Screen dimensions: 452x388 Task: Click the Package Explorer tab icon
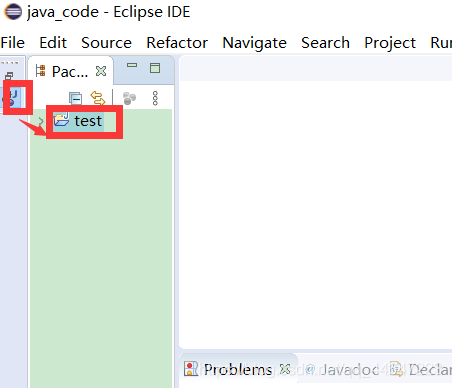(x=40, y=71)
